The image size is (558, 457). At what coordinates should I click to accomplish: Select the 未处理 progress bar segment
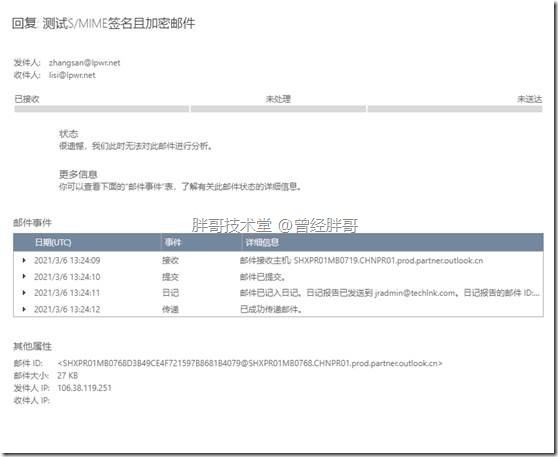[278, 109]
